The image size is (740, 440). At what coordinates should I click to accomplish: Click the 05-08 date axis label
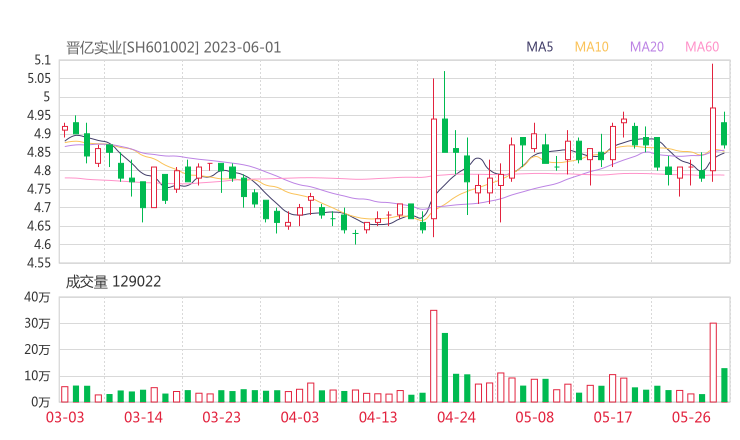click(x=534, y=417)
